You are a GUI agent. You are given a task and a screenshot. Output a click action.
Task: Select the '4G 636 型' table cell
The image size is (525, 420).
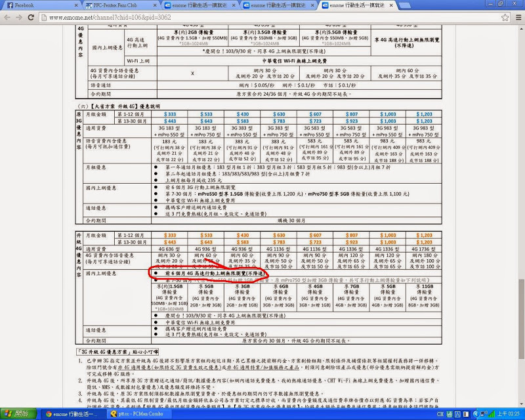coord(169,249)
